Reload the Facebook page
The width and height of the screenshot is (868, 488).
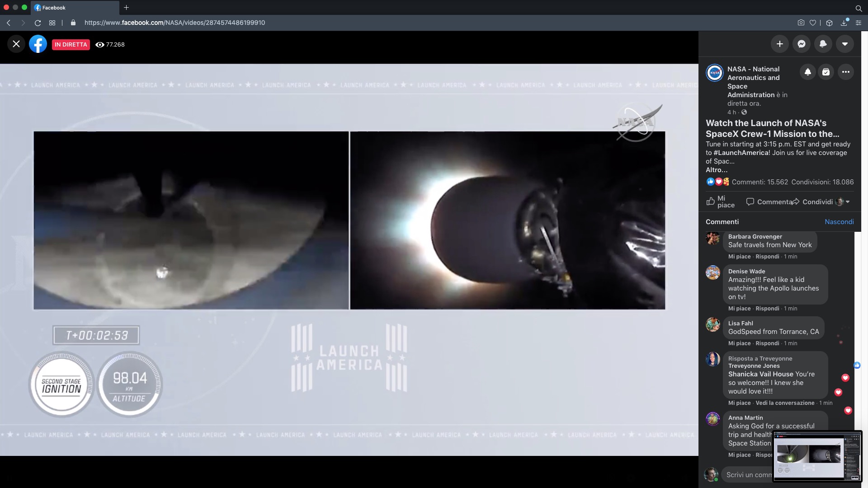point(38,23)
